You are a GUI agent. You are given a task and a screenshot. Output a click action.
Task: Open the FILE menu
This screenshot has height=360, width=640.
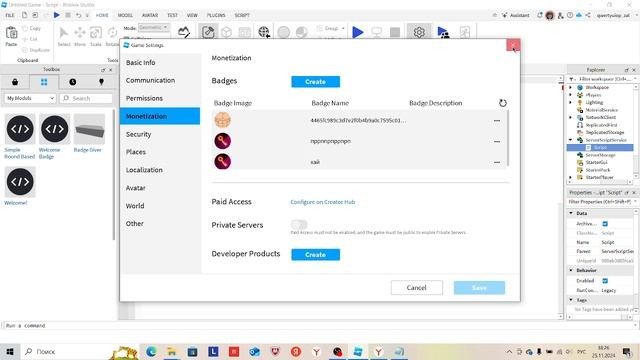coord(10,15)
